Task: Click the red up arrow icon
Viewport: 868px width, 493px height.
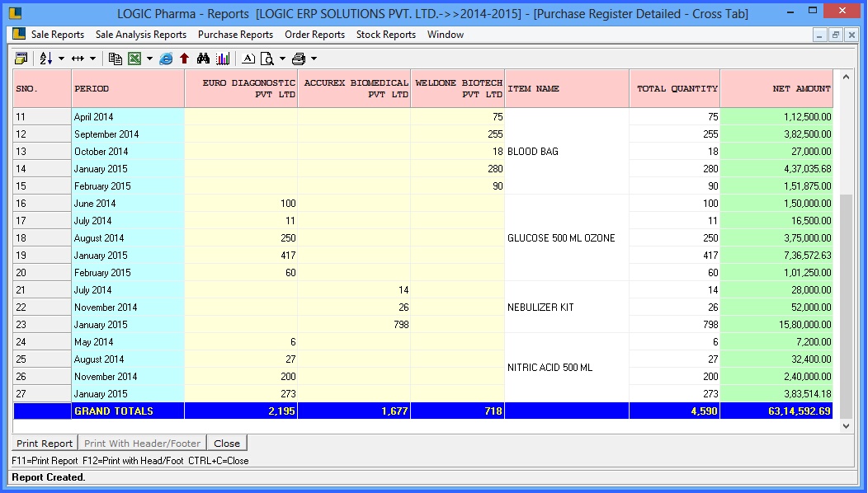Action: [x=184, y=58]
